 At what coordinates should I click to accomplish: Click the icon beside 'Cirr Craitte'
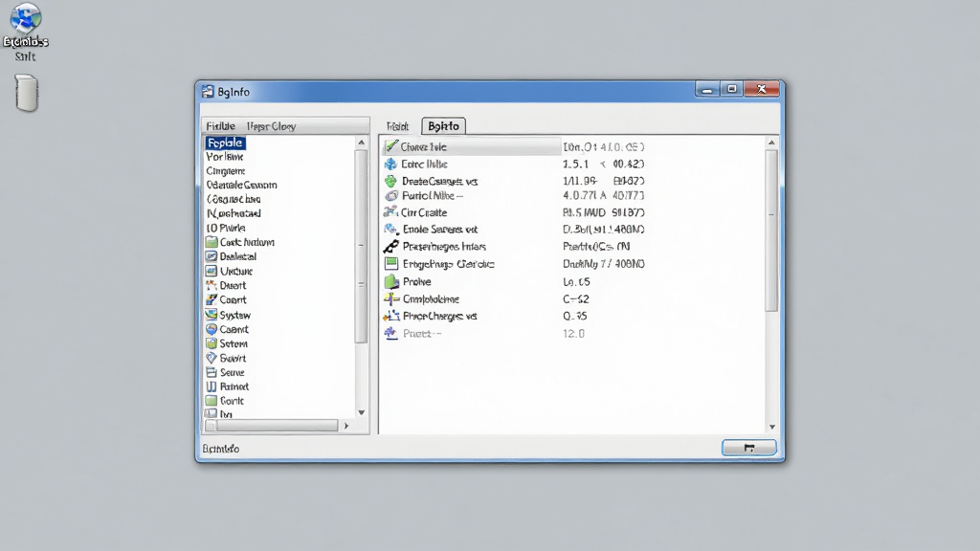[x=390, y=211]
